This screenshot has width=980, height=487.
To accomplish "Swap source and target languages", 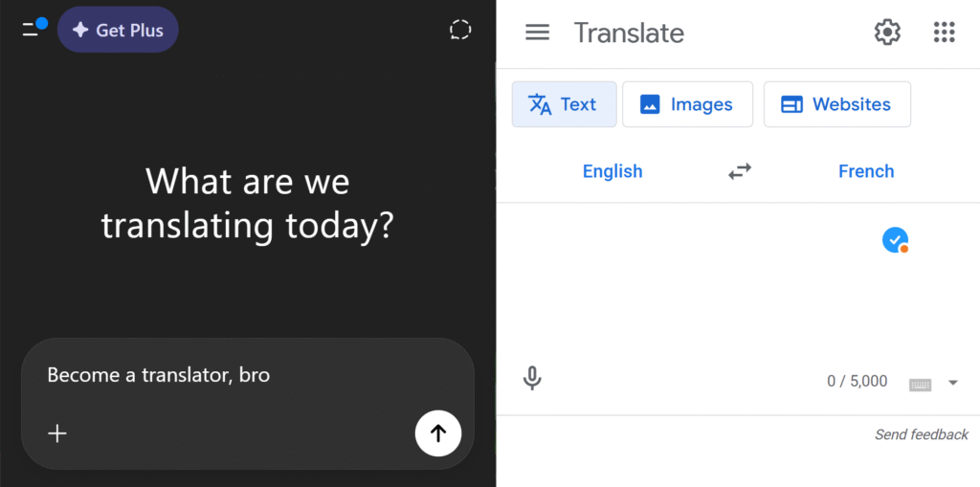I will tap(740, 171).
